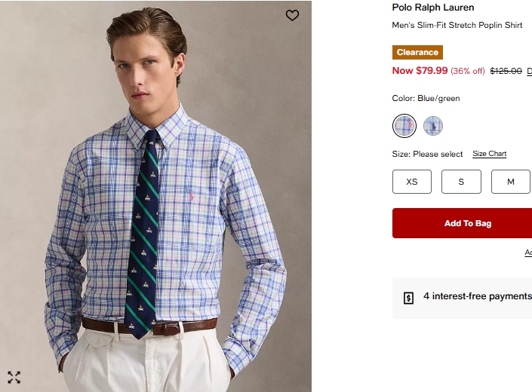
Task: Visit the Polo Ralph Lauren brand link
Action: tap(433, 8)
